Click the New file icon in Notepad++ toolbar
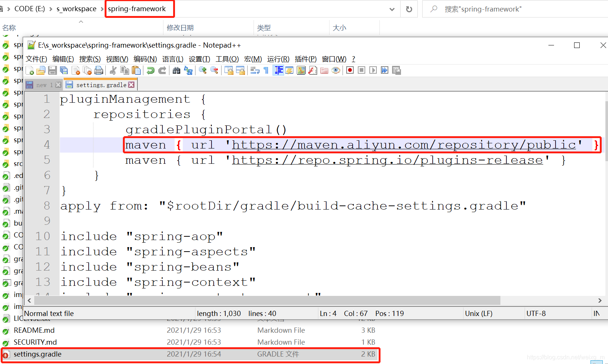The width and height of the screenshot is (608, 364). [x=30, y=70]
